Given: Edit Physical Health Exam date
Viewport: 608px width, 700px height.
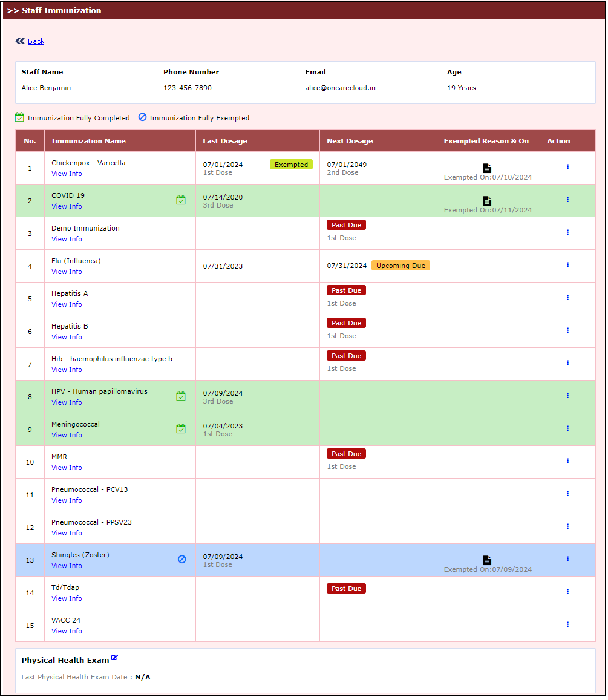Looking at the screenshot, I should coord(114,658).
